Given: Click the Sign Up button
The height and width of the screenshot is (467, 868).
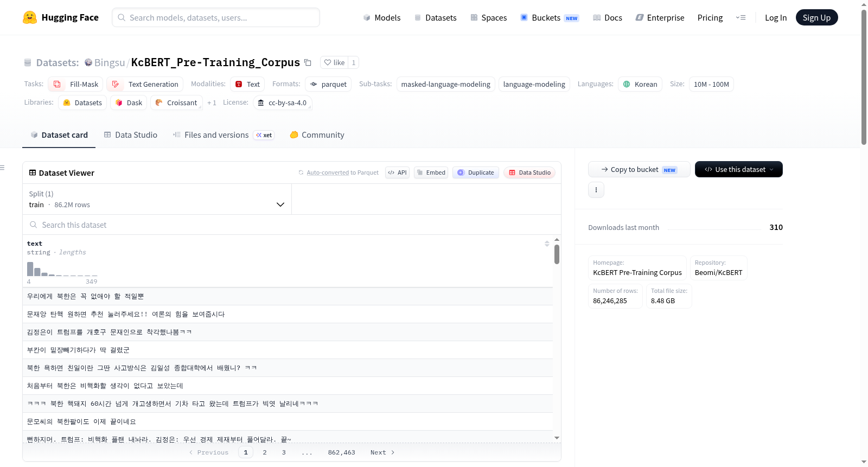Looking at the screenshot, I should (816, 17).
